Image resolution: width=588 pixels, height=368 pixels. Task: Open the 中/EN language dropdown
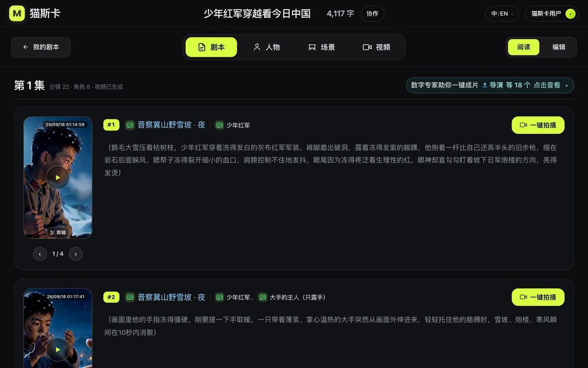(x=502, y=14)
